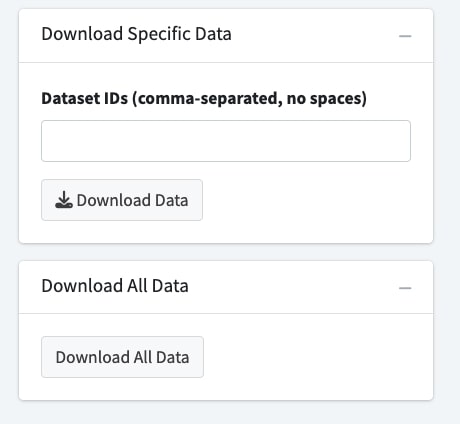Viewport: 460px width, 424px height.
Task: Collapse the Download Specific Data card
Action: point(405,36)
